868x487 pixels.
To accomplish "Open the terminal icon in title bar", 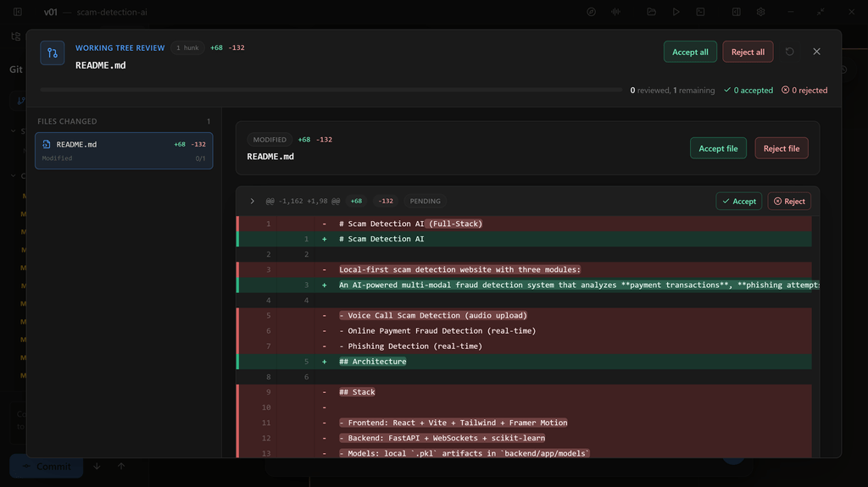I will click(x=700, y=12).
